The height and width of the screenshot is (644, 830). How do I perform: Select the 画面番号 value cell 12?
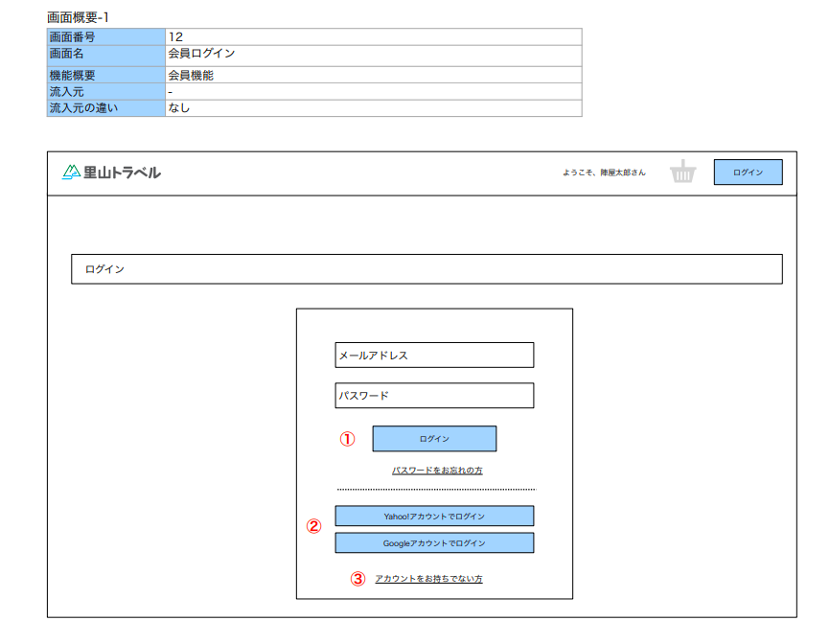click(x=373, y=37)
